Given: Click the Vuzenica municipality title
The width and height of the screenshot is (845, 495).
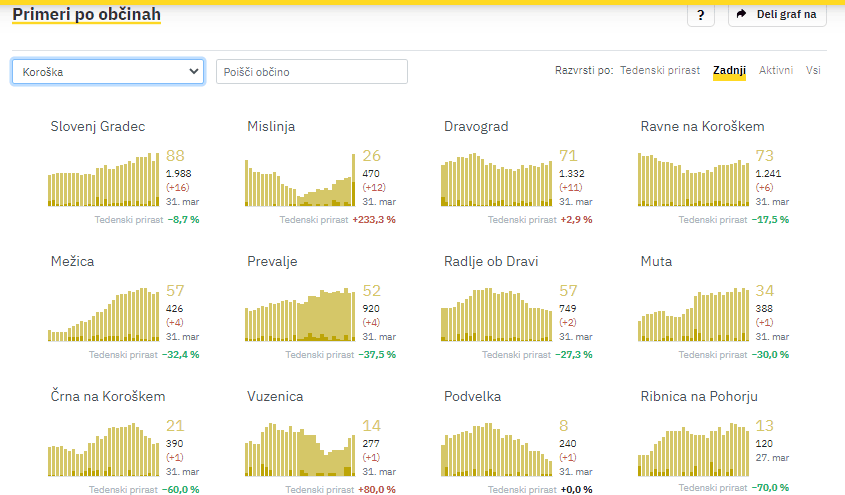Looking at the screenshot, I should [x=275, y=397].
